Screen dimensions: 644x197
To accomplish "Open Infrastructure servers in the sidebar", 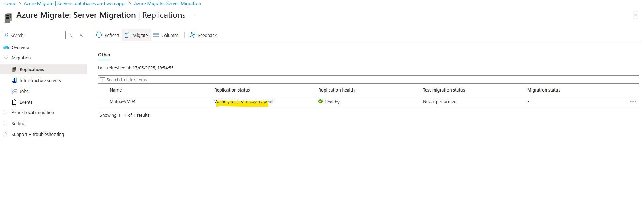I will pyautogui.click(x=40, y=80).
